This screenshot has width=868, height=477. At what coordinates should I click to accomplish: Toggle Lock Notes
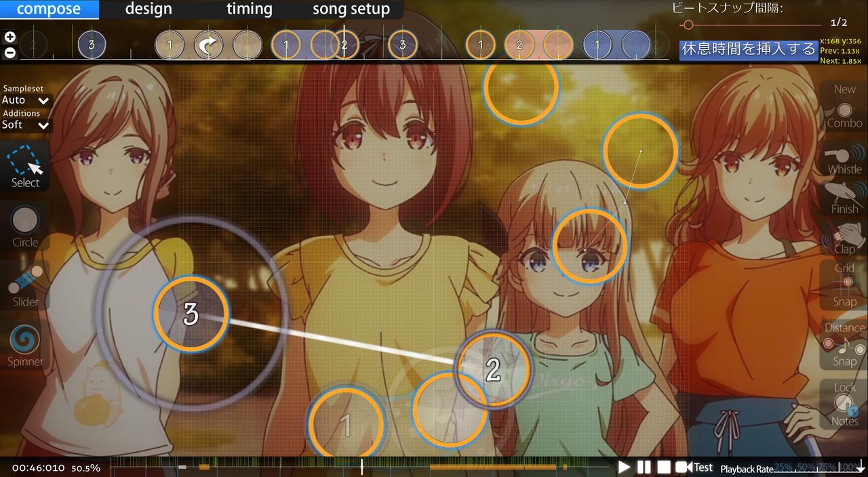coord(844,403)
